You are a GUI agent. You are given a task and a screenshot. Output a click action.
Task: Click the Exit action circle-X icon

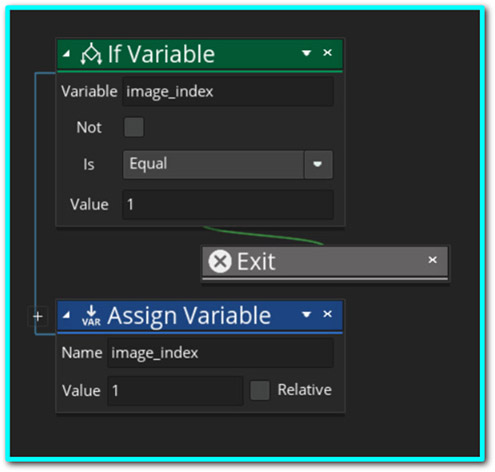[x=220, y=261]
